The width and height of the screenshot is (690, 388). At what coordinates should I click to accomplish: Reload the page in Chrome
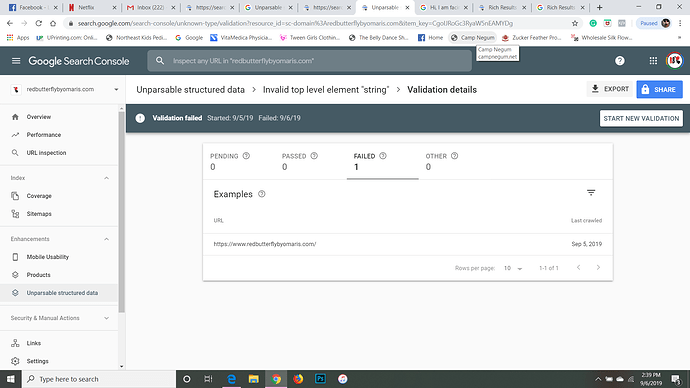coord(39,23)
